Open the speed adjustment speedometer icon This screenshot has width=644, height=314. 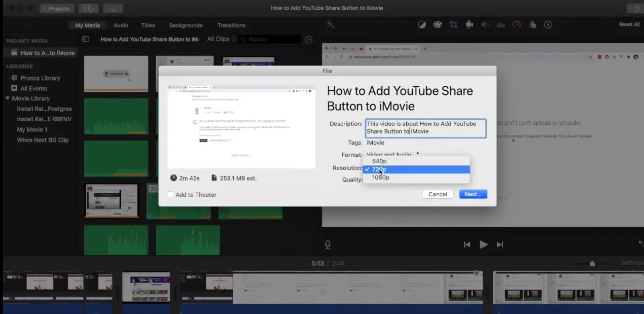coord(517,24)
